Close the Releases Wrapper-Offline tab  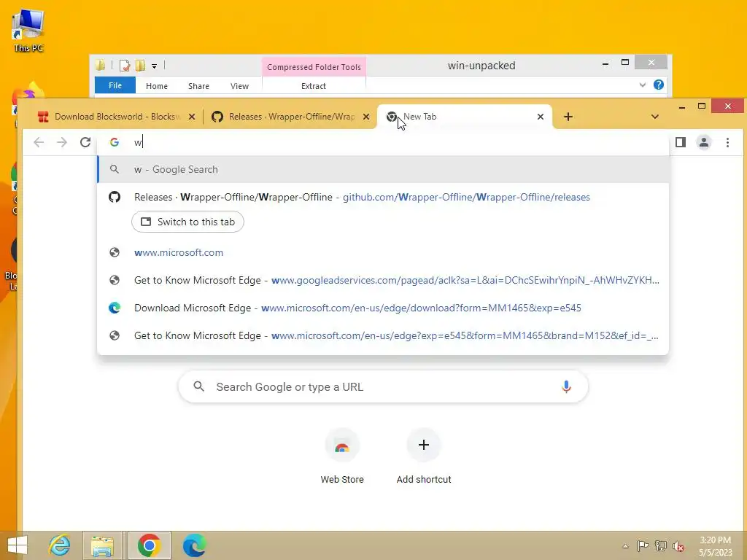[x=366, y=117]
